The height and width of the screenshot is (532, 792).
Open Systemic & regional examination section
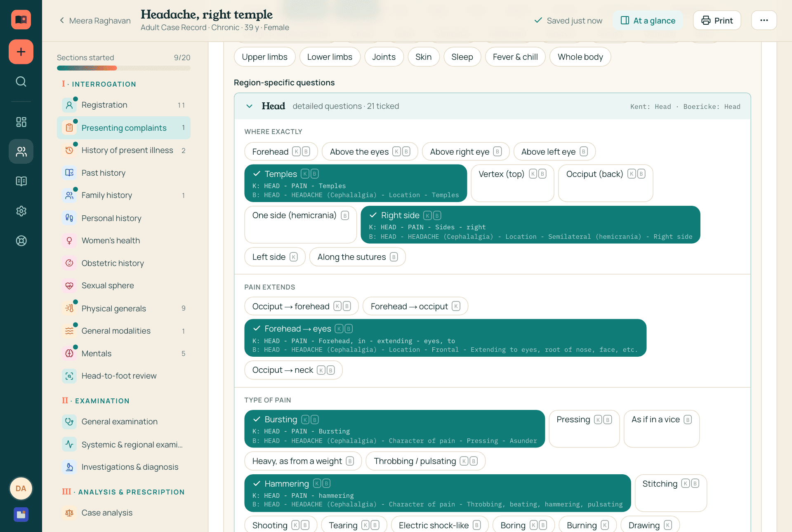coord(124,445)
